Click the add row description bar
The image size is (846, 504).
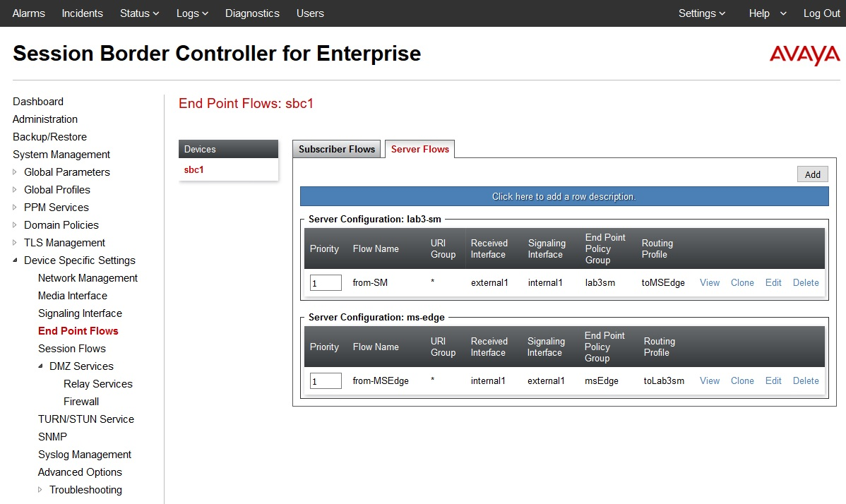pyautogui.click(x=564, y=196)
